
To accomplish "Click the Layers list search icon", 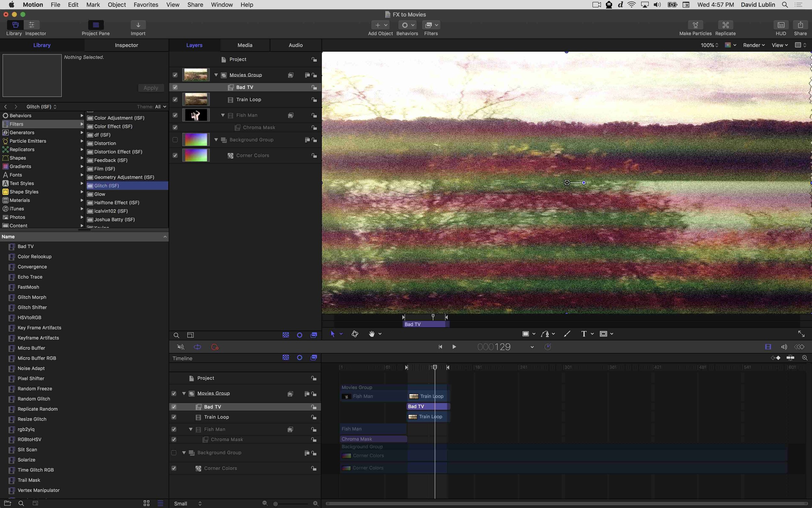I will tap(176, 335).
